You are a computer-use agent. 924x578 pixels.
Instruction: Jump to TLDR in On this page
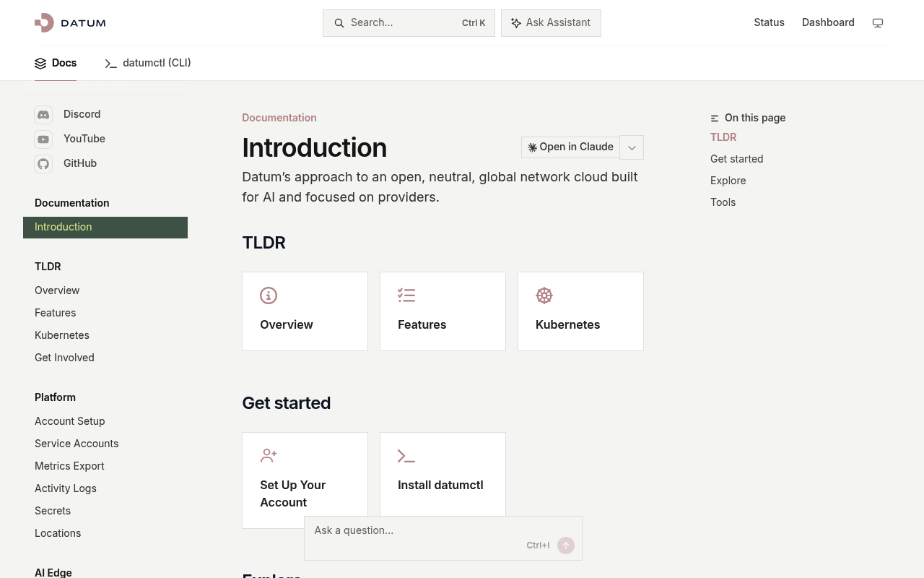723,137
